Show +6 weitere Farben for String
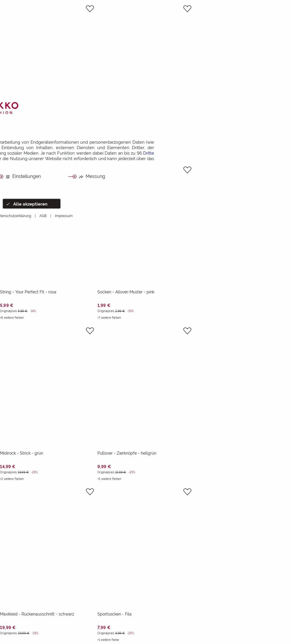292x644 pixels. 12,318
